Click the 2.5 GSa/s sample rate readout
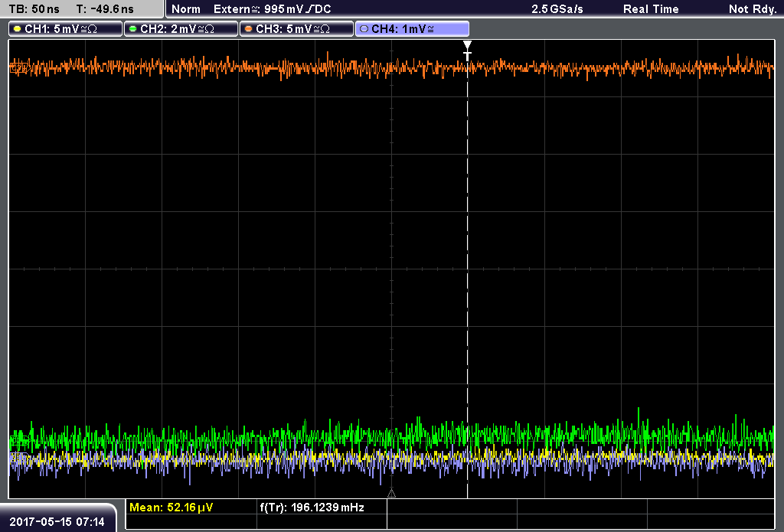Image resolution: width=784 pixels, height=532 pixels. click(557, 9)
